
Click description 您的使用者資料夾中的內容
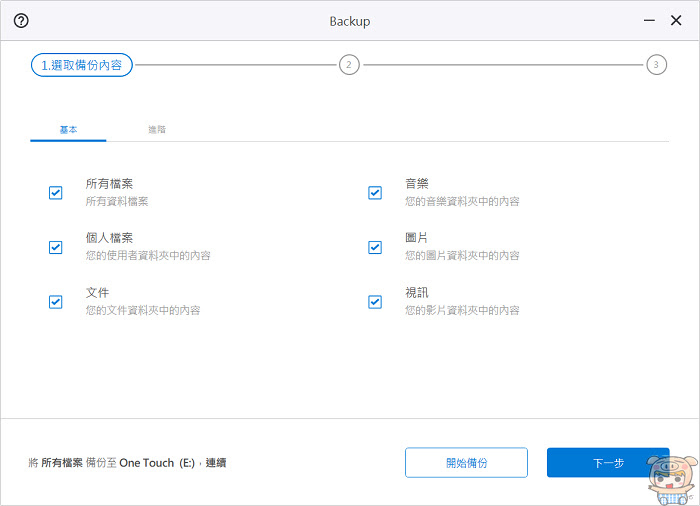[148, 255]
